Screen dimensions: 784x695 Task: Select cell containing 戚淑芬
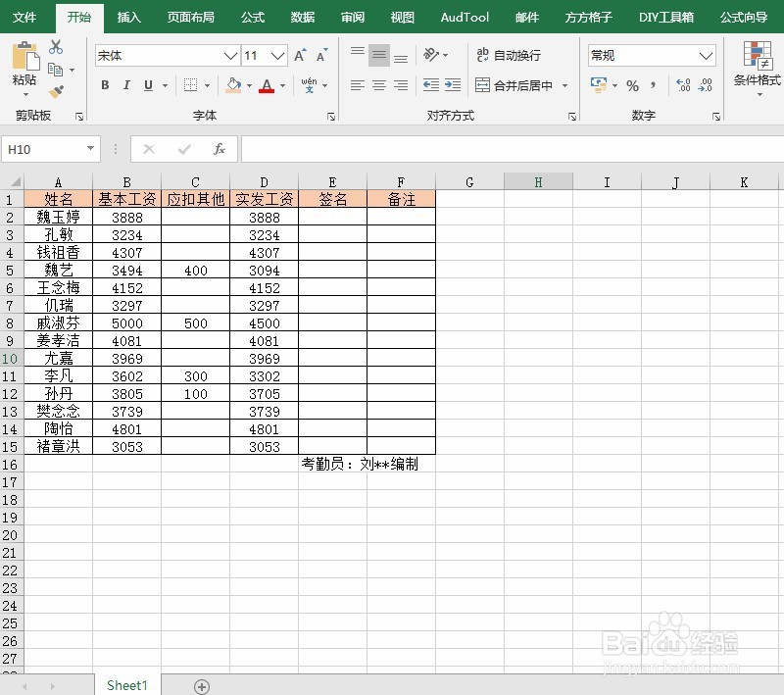[59, 323]
